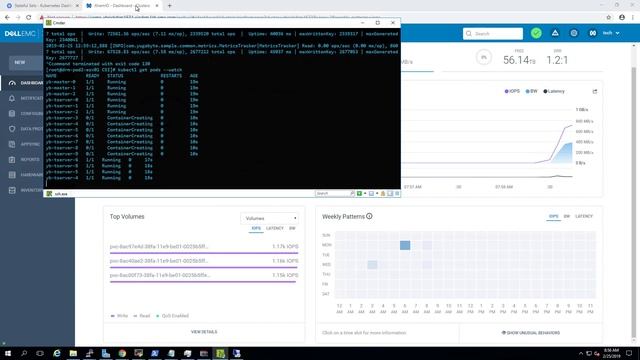This screenshot has height=360, width=640.
Task: Open Google Chrome from the taskbar
Action: click(122, 353)
